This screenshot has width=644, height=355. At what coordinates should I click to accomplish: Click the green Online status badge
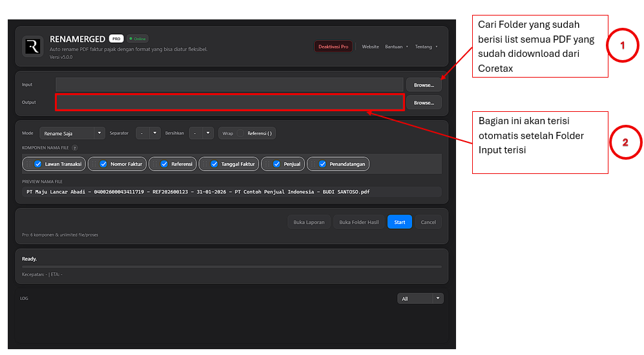[138, 39]
